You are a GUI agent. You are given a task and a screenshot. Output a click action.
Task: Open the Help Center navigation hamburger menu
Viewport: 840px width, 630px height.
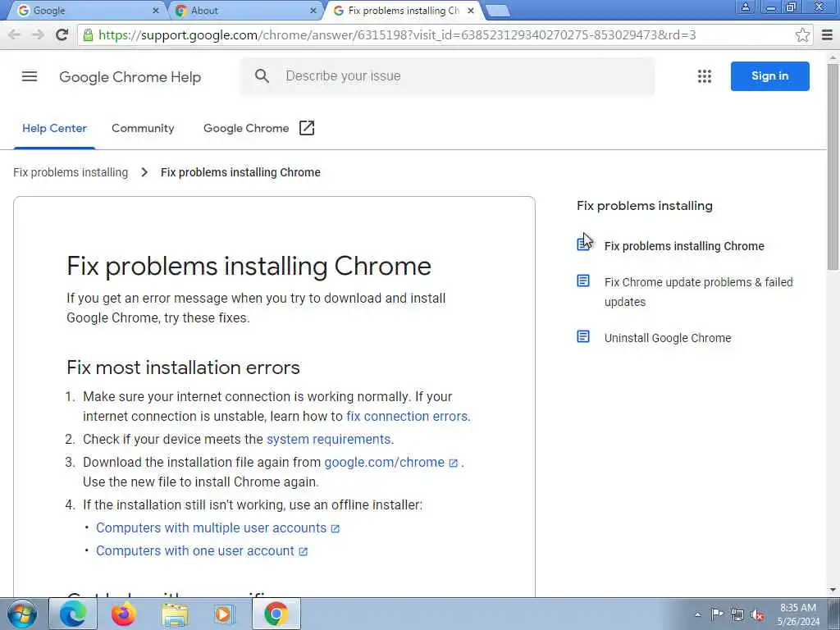[x=30, y=76]
